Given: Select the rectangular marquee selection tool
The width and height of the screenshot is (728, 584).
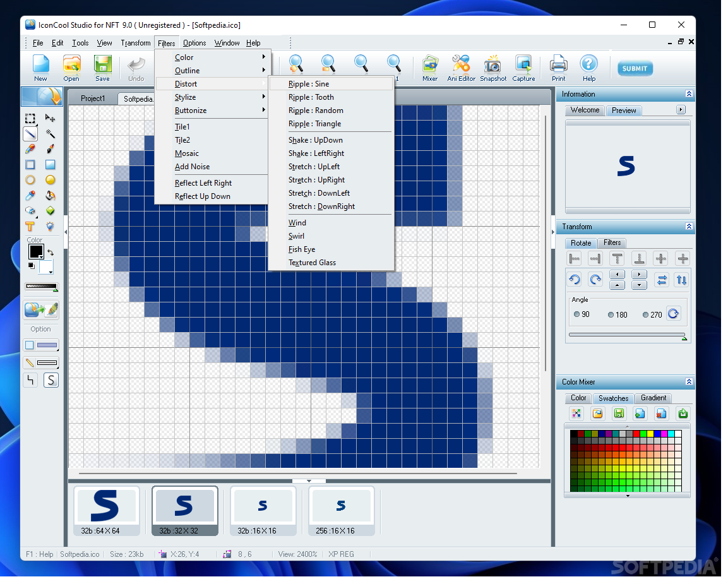Looking at the screenshot, I should click(30, 119).
